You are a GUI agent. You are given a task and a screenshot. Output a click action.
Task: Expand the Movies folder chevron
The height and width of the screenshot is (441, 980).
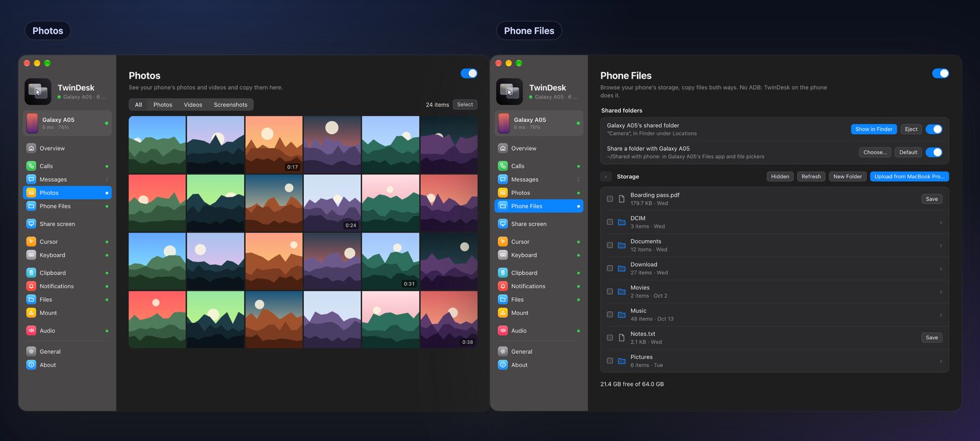click(x=941, y=292)
